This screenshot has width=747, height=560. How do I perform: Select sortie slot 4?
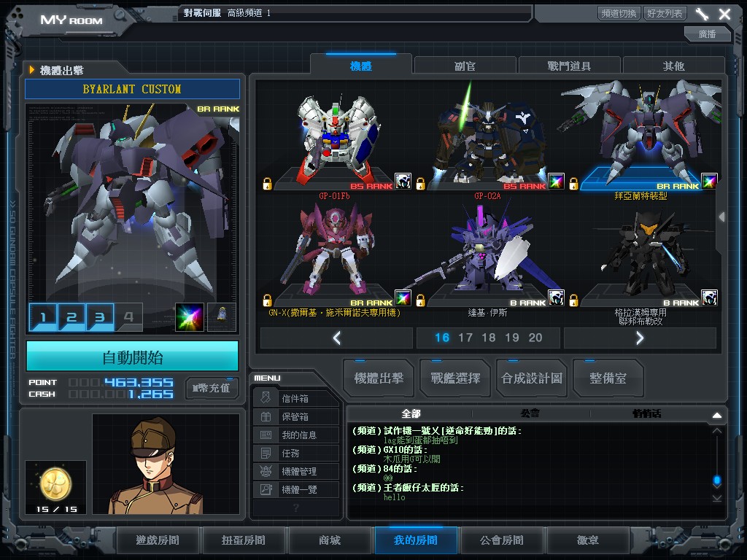coord(128,316)
